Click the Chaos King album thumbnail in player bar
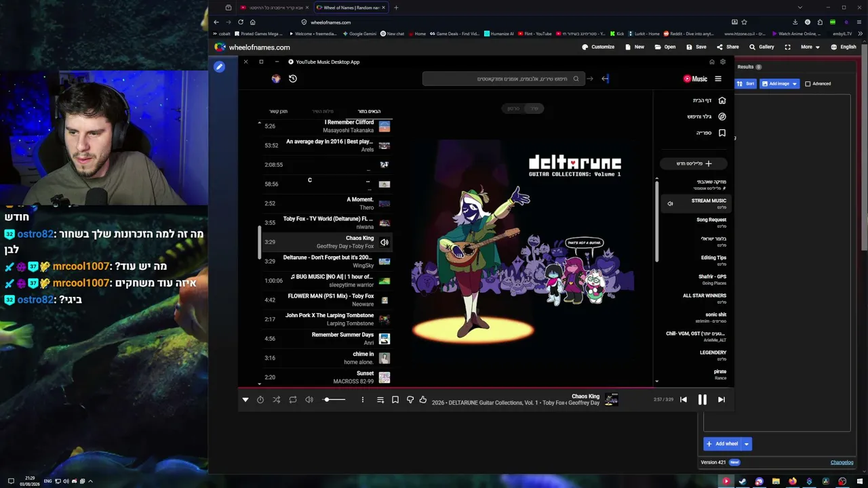 coord(612,400)
